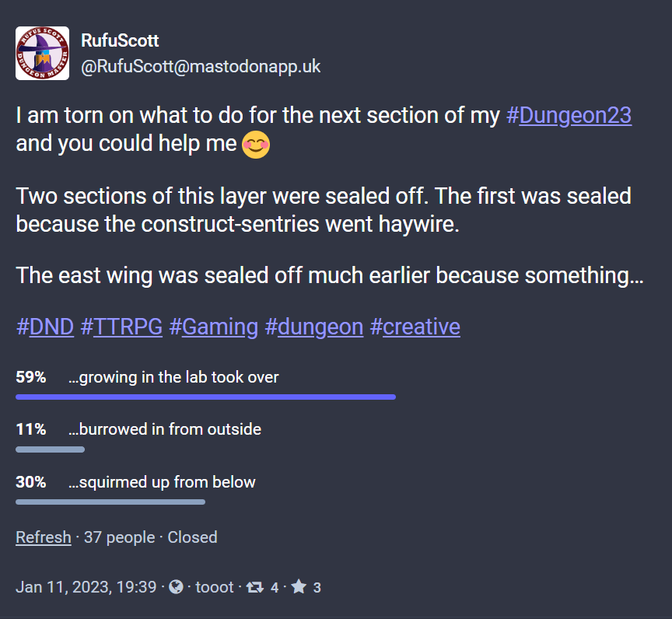Click the tooot application link
This screenshot has height=619, width=672.
215,588
